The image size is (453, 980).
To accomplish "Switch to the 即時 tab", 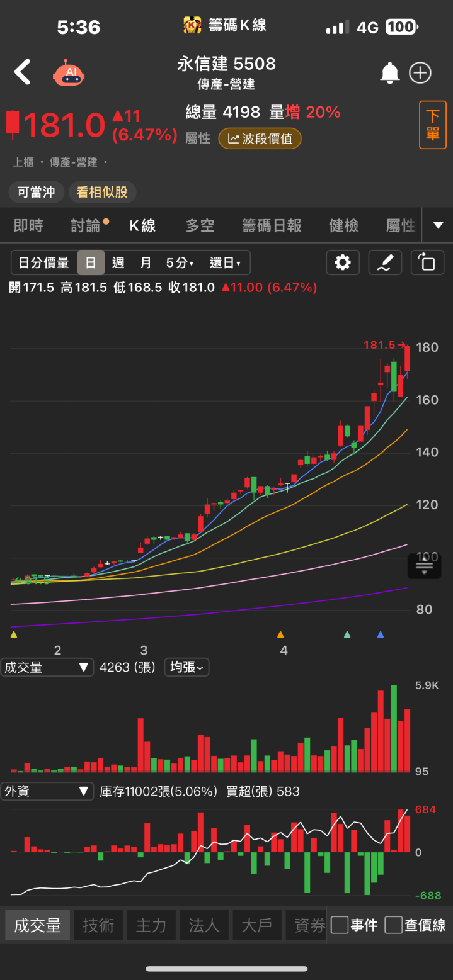I will tap(28, 225).
